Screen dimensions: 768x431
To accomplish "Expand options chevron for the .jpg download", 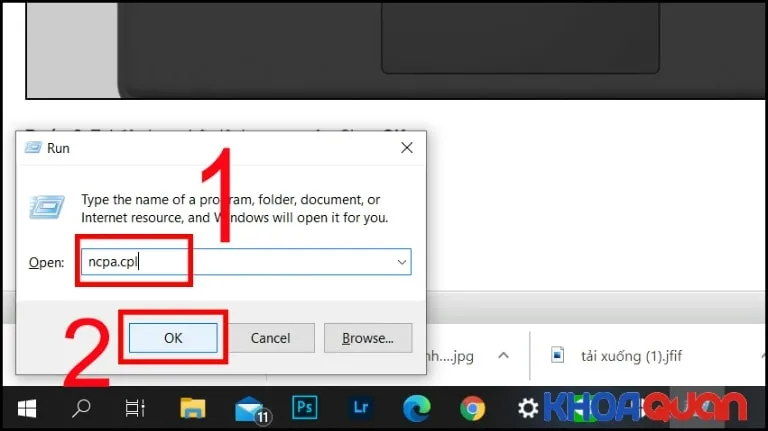I will pos(505,356).
